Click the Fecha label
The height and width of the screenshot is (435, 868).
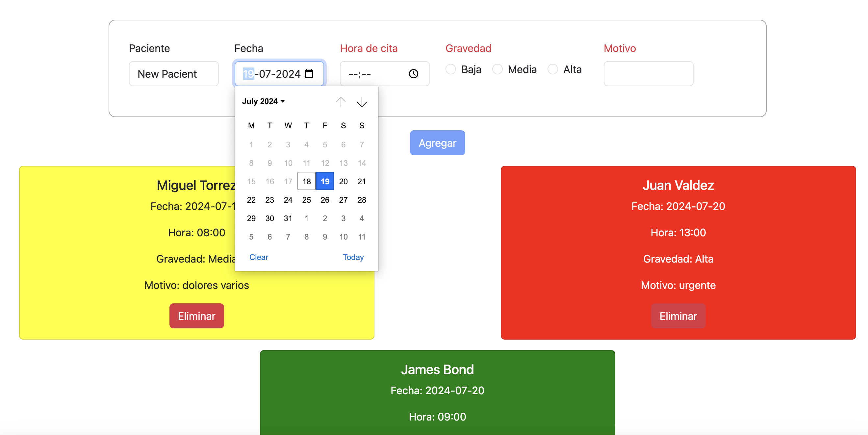click(x=249, y=48)
